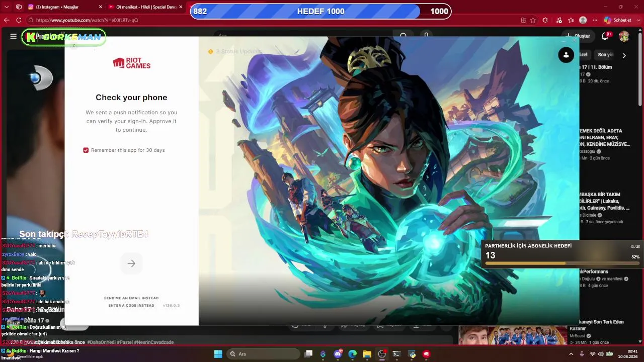The height and width of the screenshot is (362, 644).
Task: Open YouTube notifications bell
Action: (x=605, y=36)
